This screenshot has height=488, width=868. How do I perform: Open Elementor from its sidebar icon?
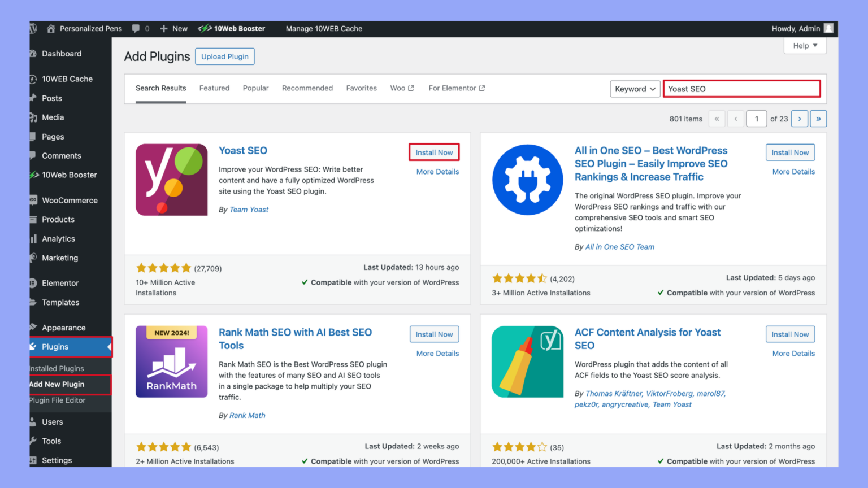pos(34,283)
